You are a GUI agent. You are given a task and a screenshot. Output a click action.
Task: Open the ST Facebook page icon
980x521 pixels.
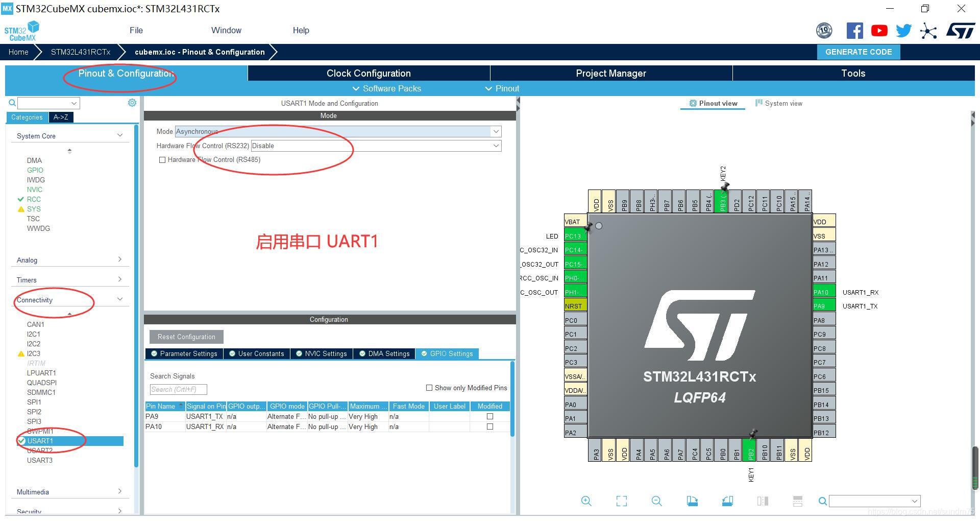854,31
